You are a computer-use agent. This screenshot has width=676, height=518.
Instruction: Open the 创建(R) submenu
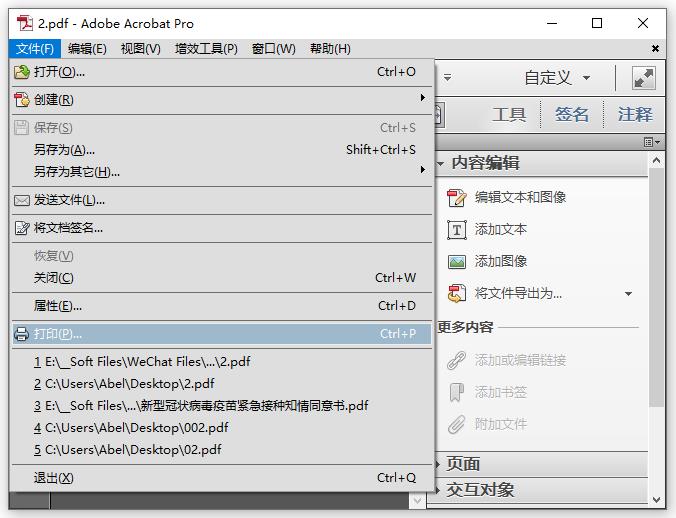[222, 100]
